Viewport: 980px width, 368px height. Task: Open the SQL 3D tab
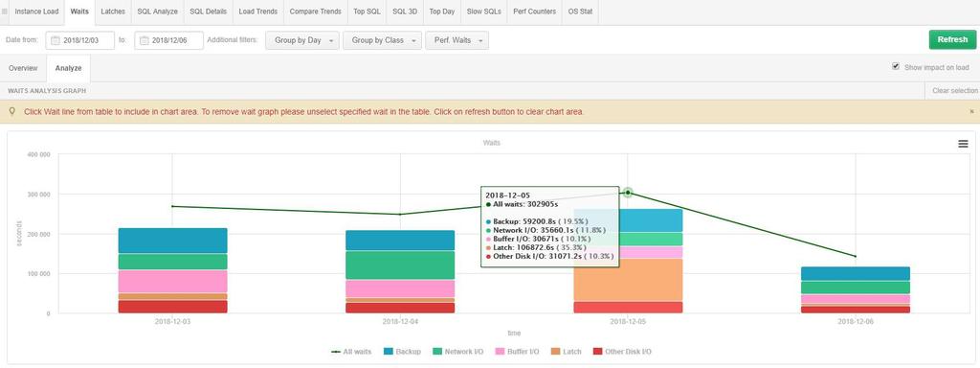click(x=405, y=11)
